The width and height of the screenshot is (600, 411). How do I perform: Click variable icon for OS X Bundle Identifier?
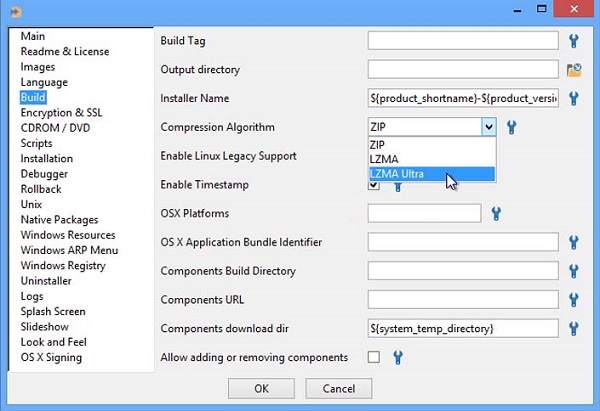(x=574, y=242)
